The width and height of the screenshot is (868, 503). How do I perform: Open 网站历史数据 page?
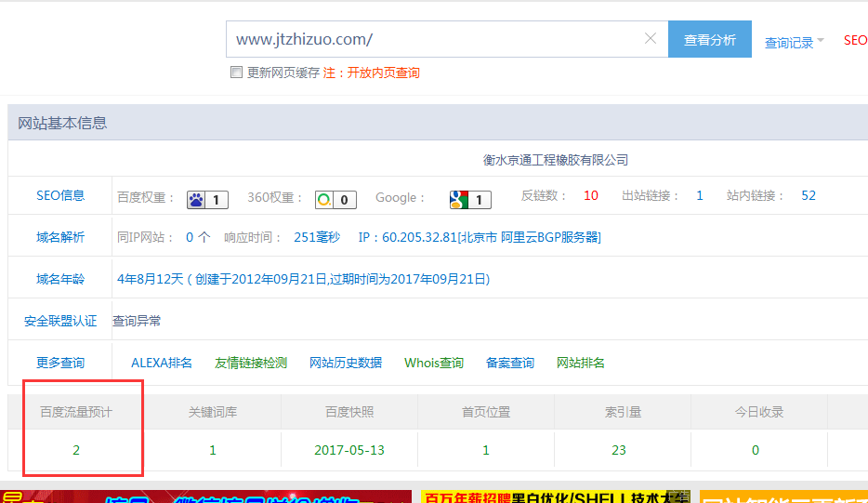346,363
